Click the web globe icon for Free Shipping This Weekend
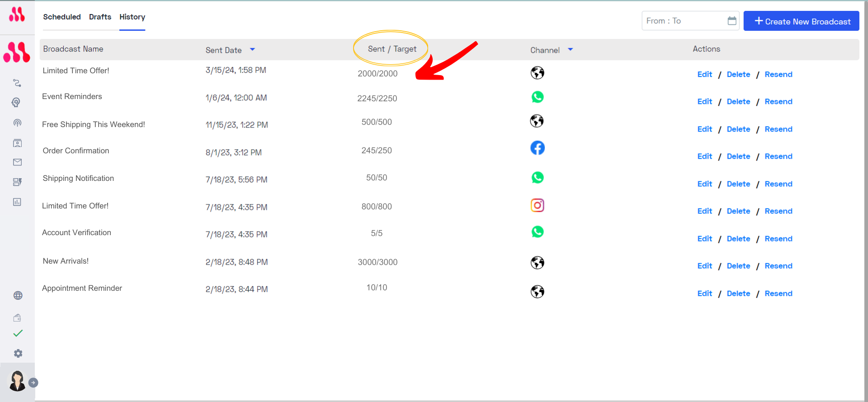Screen dimensions: 868x402 (537, 121)
